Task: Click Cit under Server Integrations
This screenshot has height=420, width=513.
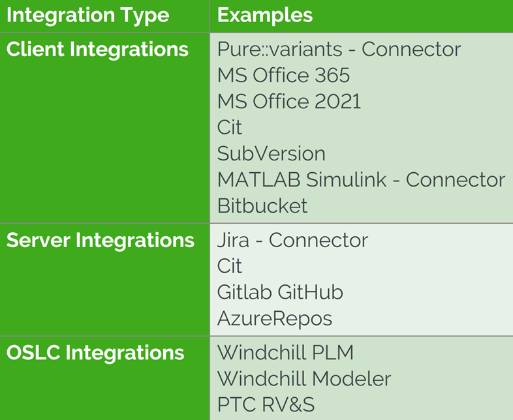Action: pos(229,266)
